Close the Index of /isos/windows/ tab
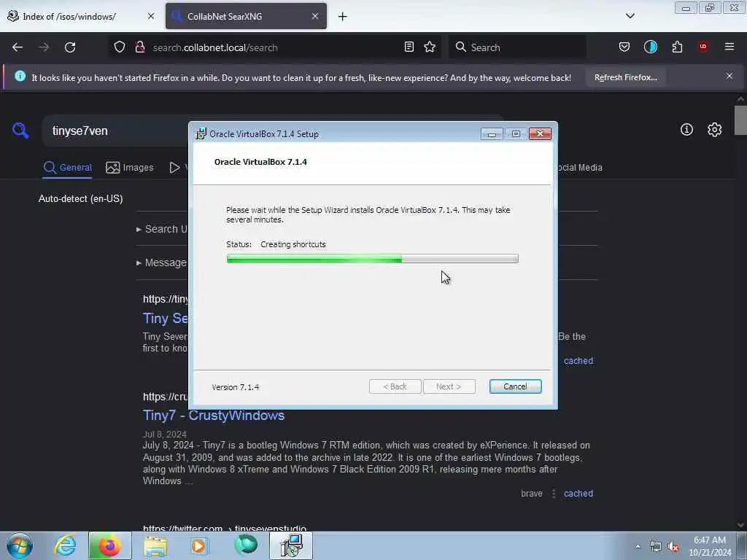 pyautogui.click(x=151, y=16)
